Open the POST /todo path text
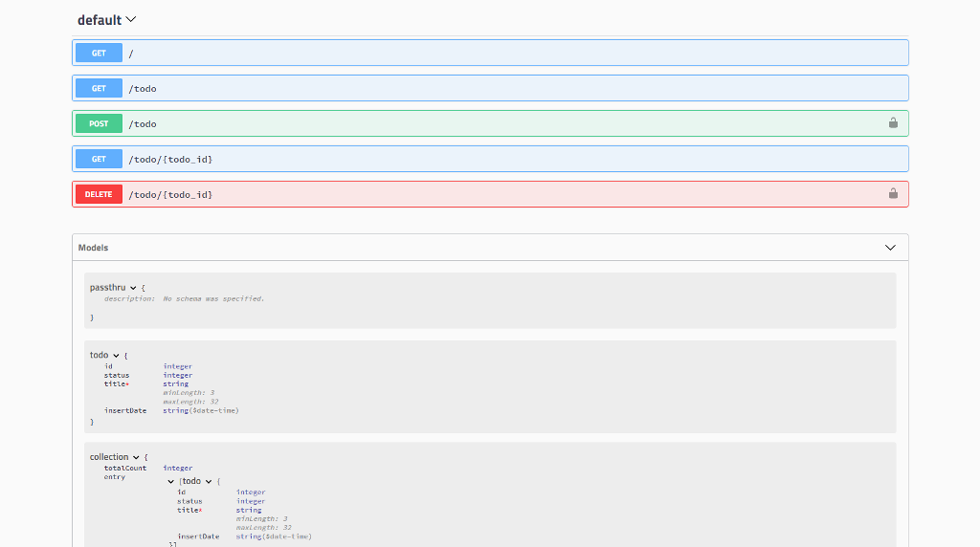Screen dimensions: 980x547 coord(143,124)
